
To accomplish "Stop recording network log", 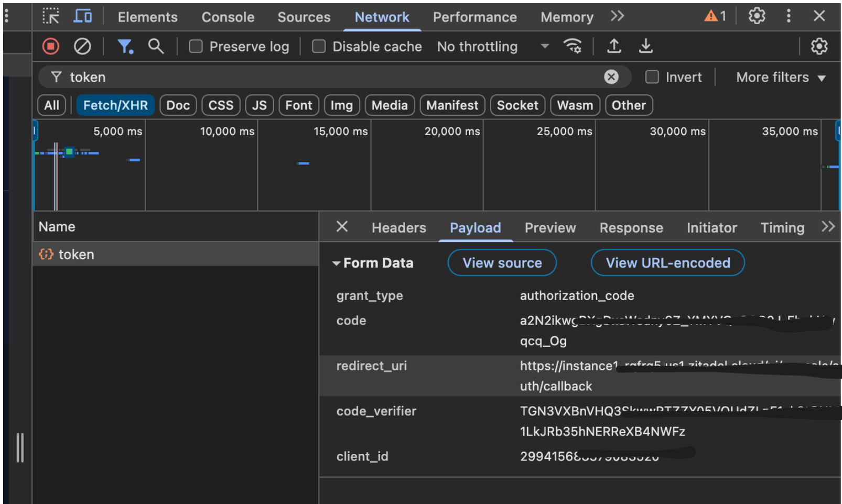I will pyautogui.click(x=51, y=47).
